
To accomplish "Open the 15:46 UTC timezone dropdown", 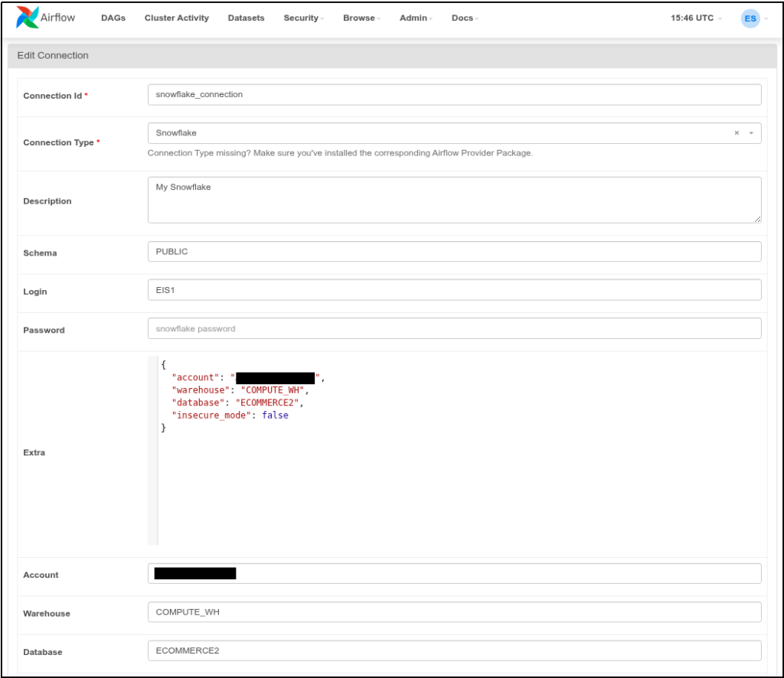I will (696, 18).
